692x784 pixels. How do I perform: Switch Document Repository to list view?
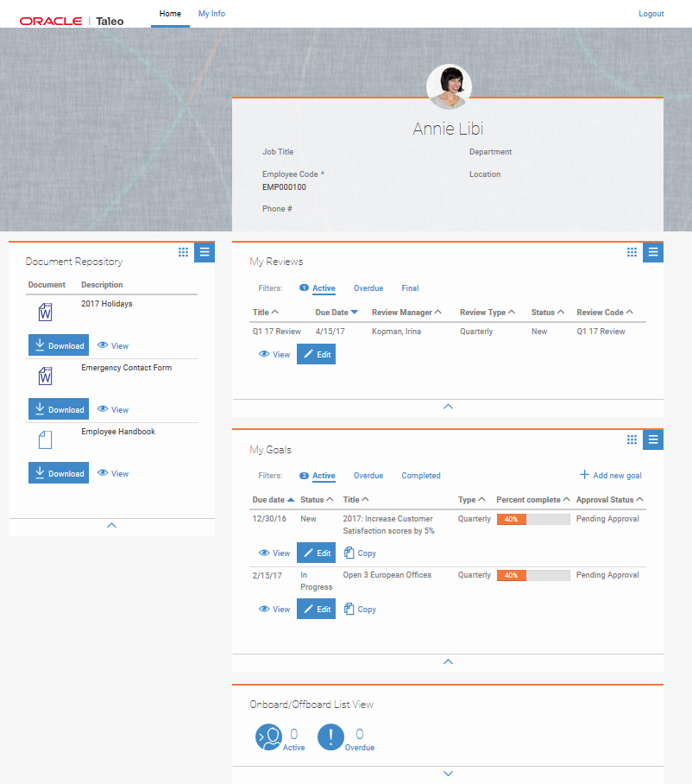pyautogui.click(x=204, y=252)
